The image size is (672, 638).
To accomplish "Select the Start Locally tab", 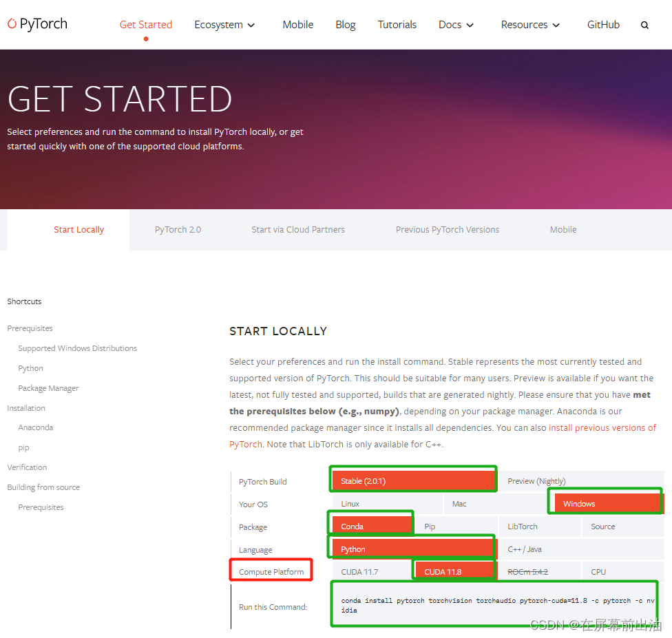I will (79, 230).
